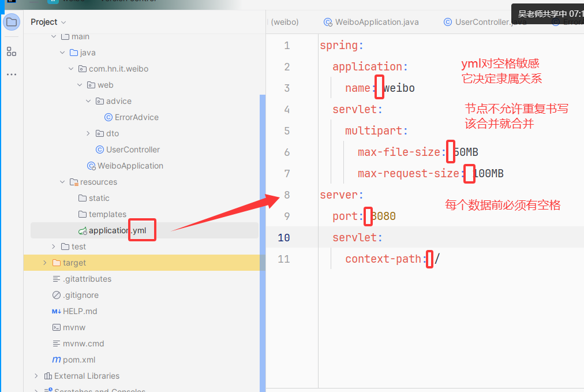Viewport: 584px width, 392px height.
Task: Select the advice package icon
Action: [x=100, y=101]
